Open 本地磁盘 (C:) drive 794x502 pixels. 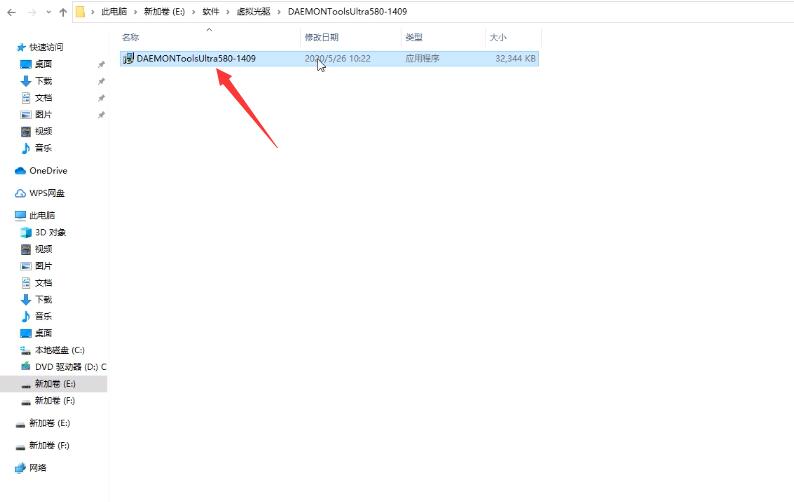tap(59, 350)
